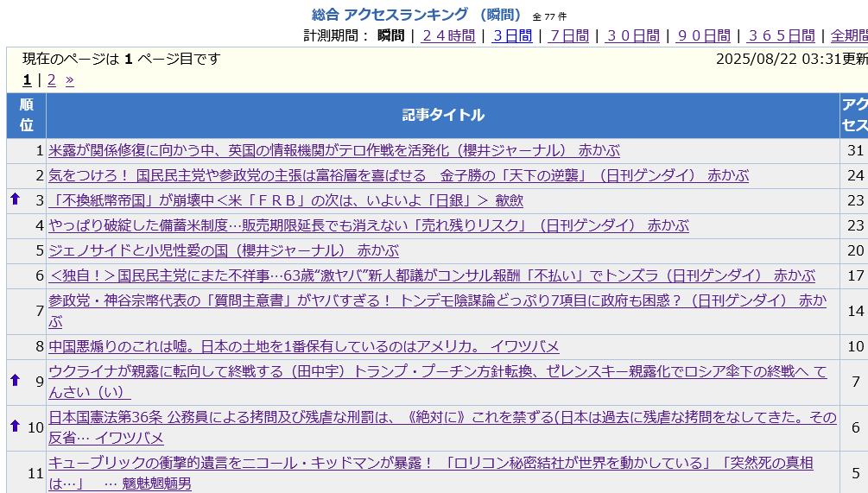This screenshot has height=493, width=868.
Task: Click the 総合 アクセスランキング (瞬間) heading
Action: [x=416, y=15]
